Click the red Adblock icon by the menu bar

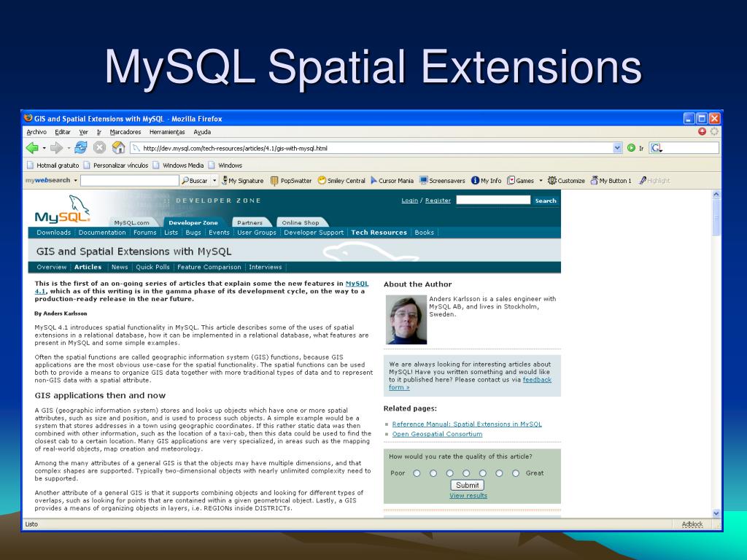tap(702, 131)
